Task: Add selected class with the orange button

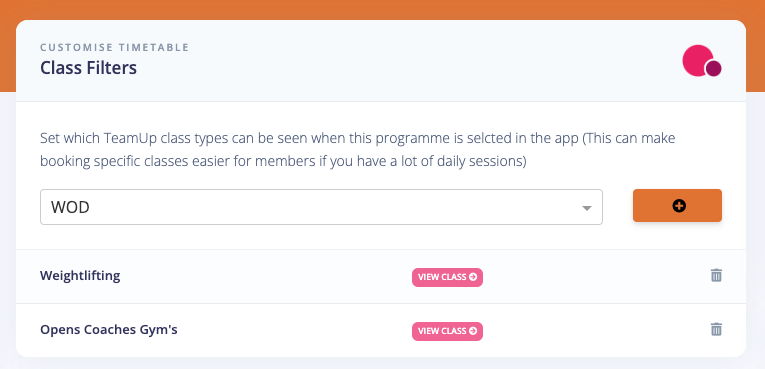Action: 677,205
